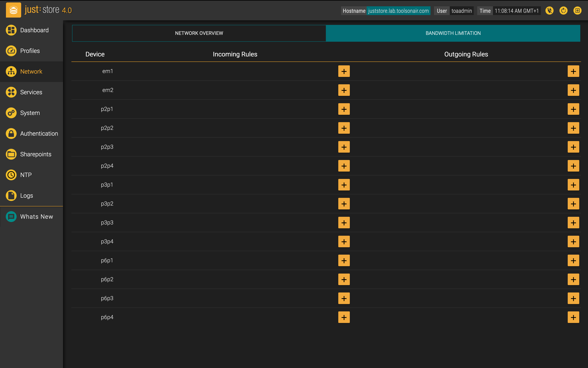Viewport: 588px width, 368px height.
Task: Add incoming rule for p3p3
Action: point(344,223)
